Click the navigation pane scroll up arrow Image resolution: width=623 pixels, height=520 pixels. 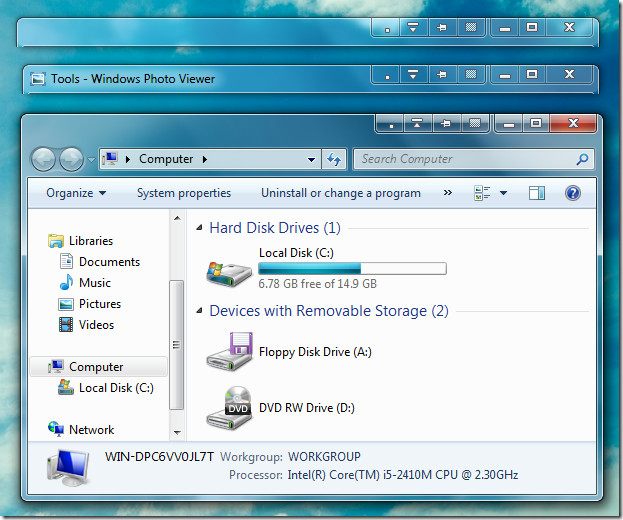pos(177,218)
